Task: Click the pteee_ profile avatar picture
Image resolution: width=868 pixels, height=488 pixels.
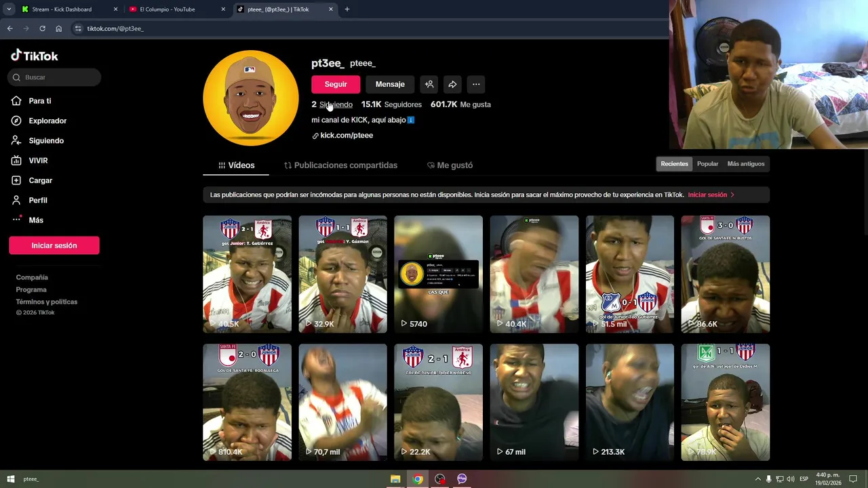Action: (x=251, y=98)
